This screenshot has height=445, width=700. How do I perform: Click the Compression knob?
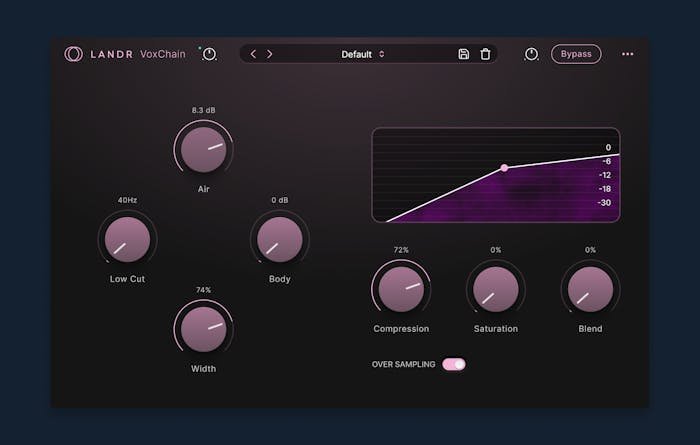pyautogui.click(x=401, y=289)
